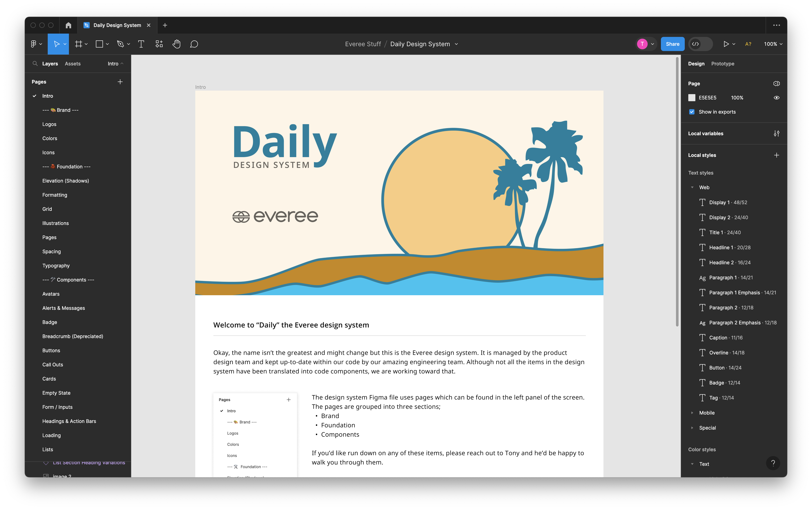This screenshot has height=510, width=812.
Task: Edit the E5E5E5 hex color field
Action: click(x=707, y=97)
